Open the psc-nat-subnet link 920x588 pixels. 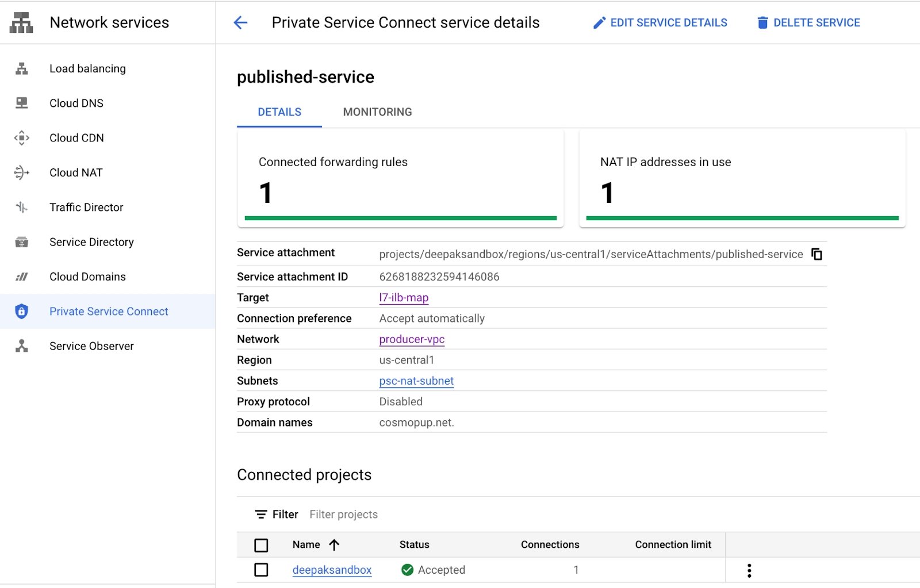coord(416,381)
